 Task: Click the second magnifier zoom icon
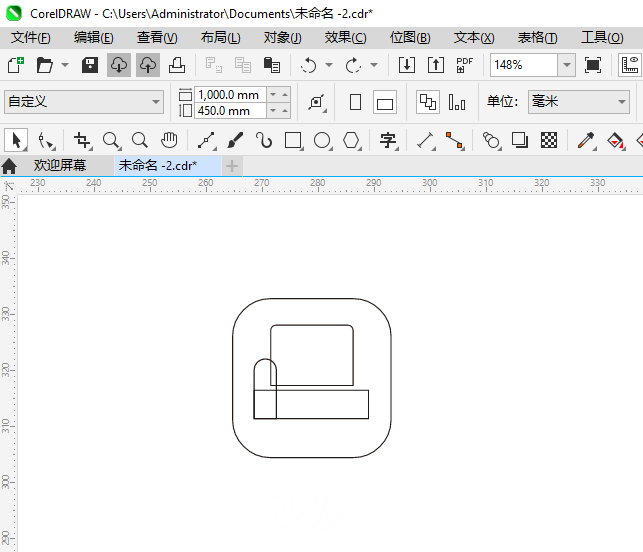(140, 140)
